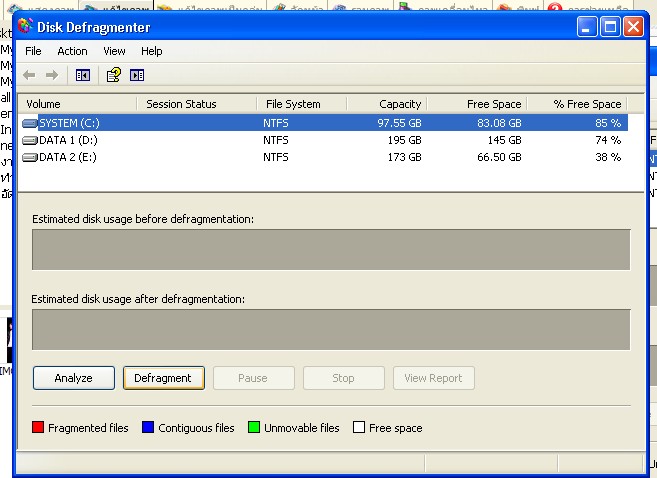Click the 97.55 GB capacity value

tap(399, 123)
